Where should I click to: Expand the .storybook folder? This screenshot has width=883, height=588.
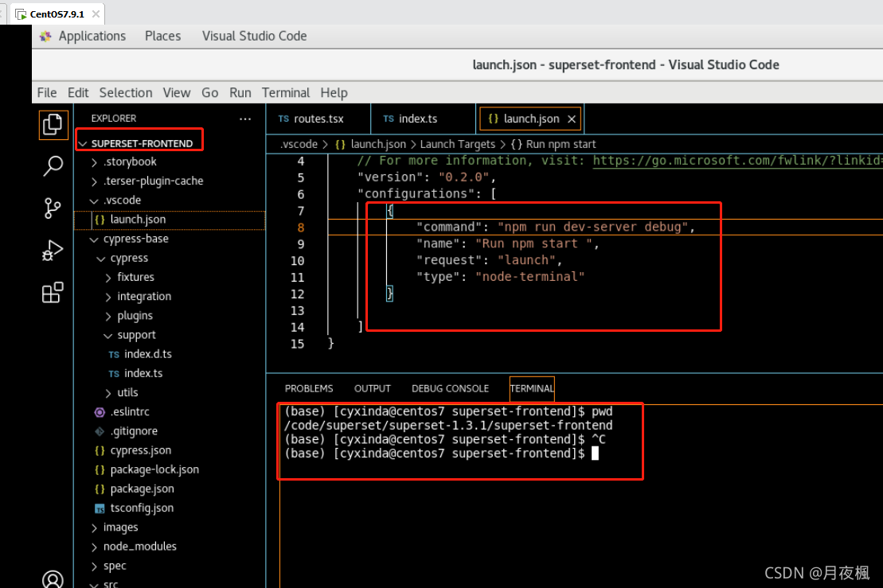pos(94,162)
